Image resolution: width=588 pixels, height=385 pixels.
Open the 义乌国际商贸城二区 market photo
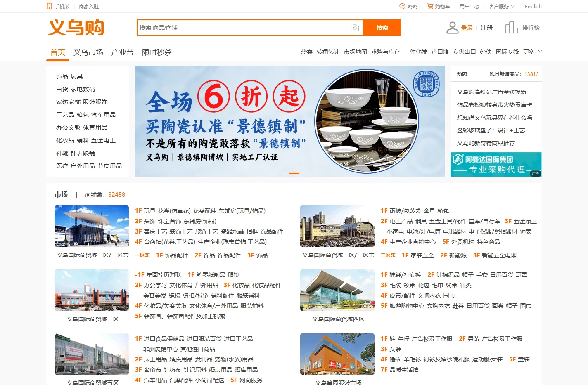[x=337, y=226]
